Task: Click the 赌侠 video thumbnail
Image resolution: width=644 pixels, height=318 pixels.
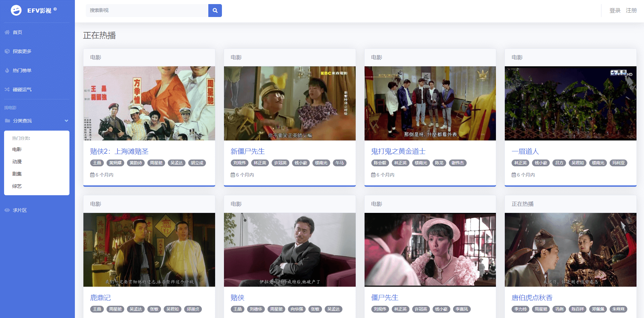Action: tap(290, 250)
